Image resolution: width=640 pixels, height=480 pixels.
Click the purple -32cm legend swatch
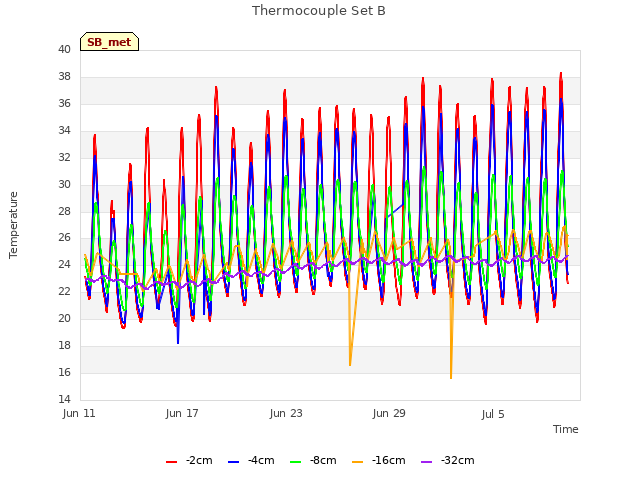426,462
